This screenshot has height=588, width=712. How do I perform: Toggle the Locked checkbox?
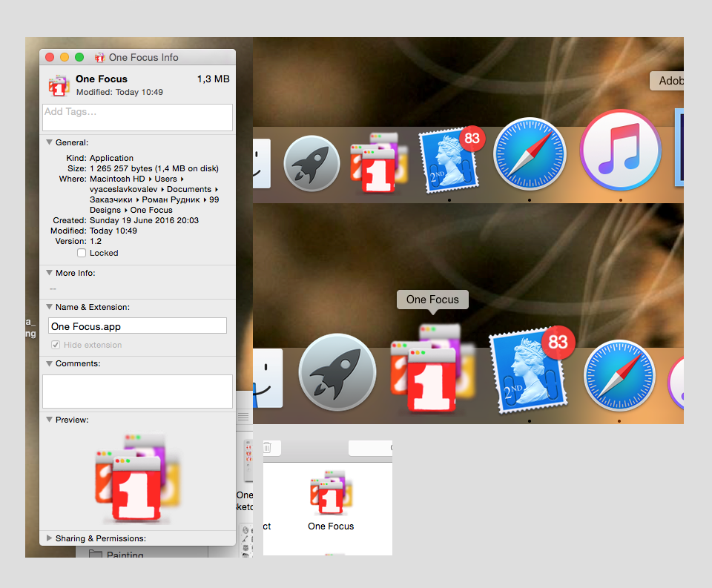[82, 253]
